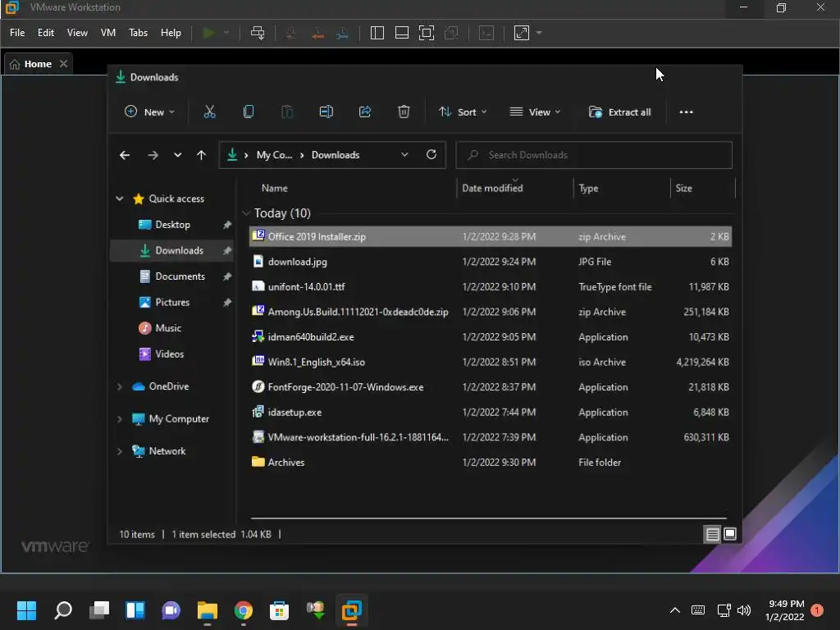Open Microsoft Store from taskbar
840x630 pixels.
(x=279, y=610)
